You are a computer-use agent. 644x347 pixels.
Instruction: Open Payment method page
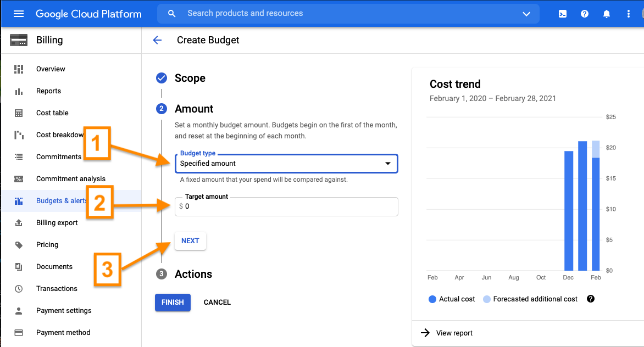(63, 333)
